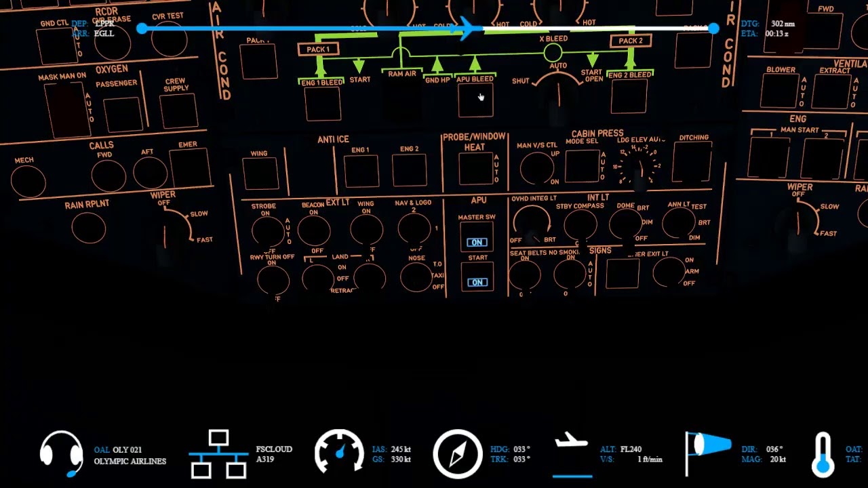
Task: Click the LDG ELEV rotary knob
Action: coord(638,166)
